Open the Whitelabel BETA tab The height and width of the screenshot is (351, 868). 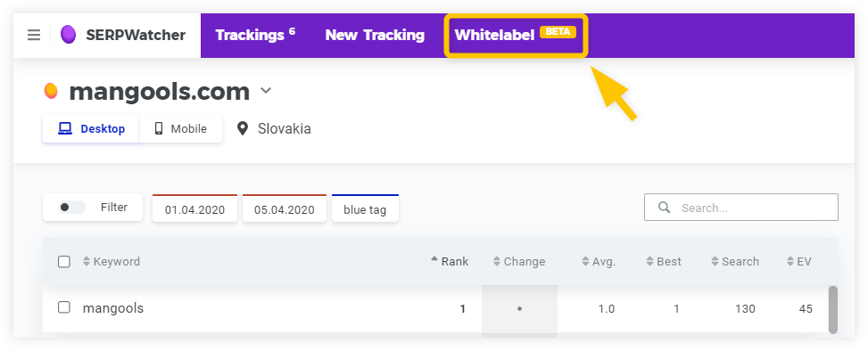pos(516,36)
